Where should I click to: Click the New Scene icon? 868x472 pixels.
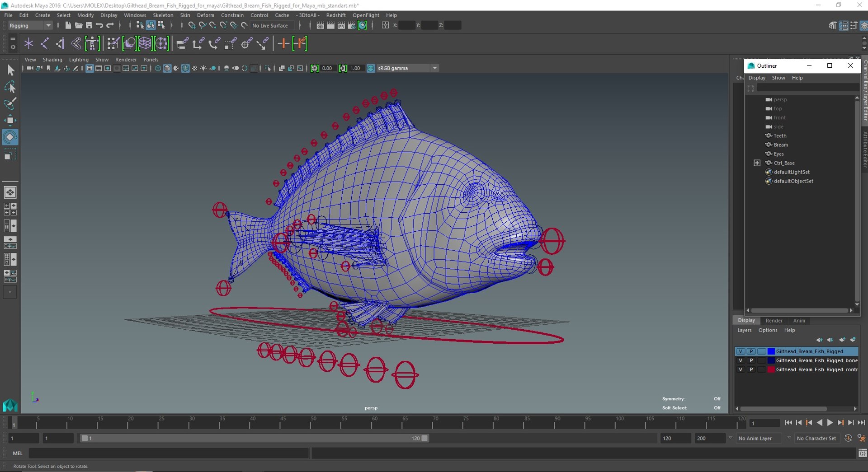(68, 25)
